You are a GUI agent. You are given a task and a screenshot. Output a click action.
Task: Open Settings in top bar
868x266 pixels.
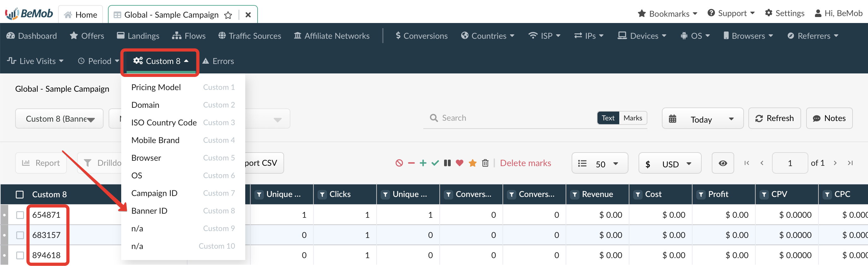pos(784,14)
